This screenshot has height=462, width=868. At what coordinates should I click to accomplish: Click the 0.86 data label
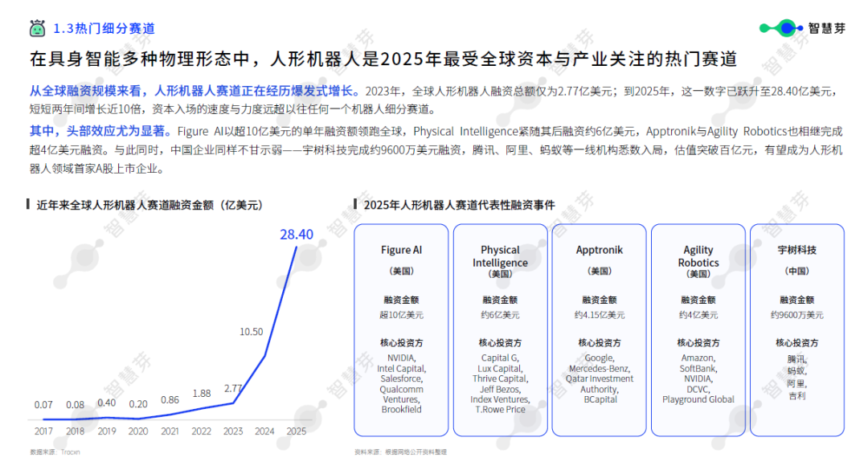(170, 399)
